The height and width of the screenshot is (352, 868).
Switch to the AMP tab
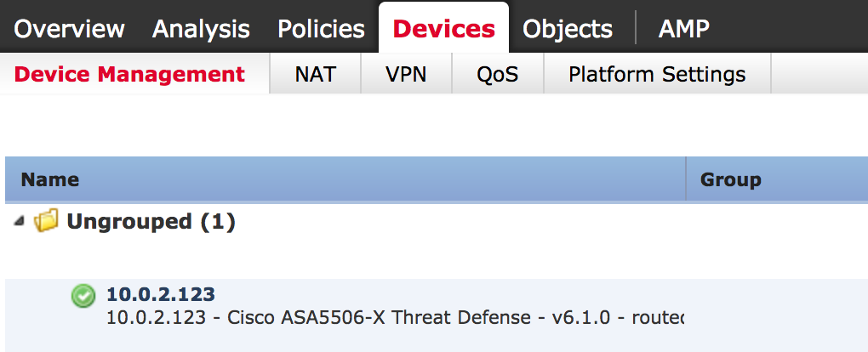pos(683,29)
